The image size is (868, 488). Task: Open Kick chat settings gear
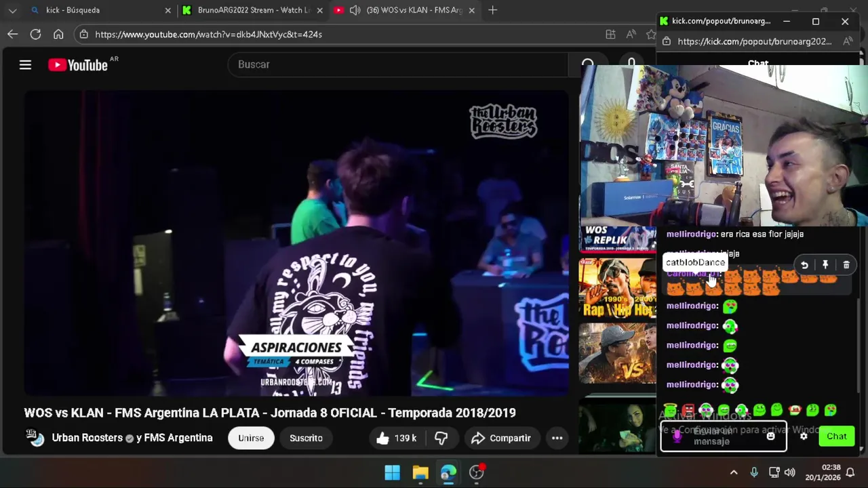[x=804, y=436]
